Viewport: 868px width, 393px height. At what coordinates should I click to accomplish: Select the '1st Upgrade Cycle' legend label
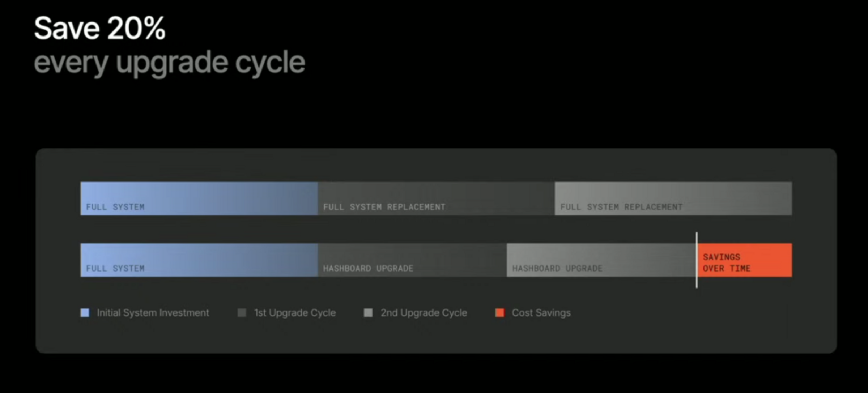(295, 313)
